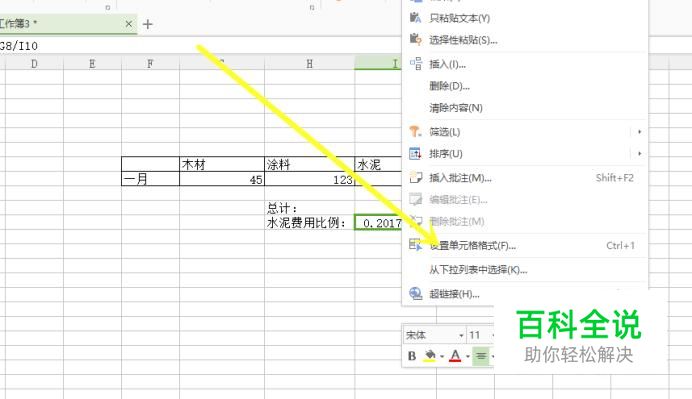Click the paste text only icon
This screenshot has height=399, width=692.
click(415, 18)
